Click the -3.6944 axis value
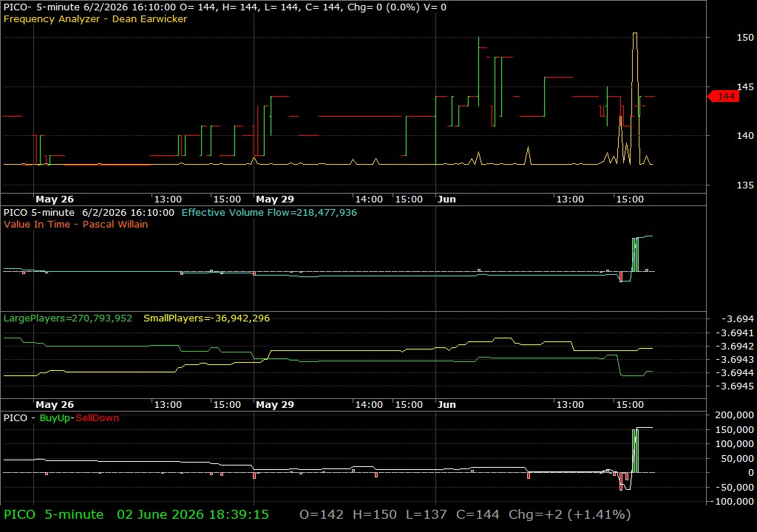The height and width of the screenshot is (532, 757). (734, 372)
